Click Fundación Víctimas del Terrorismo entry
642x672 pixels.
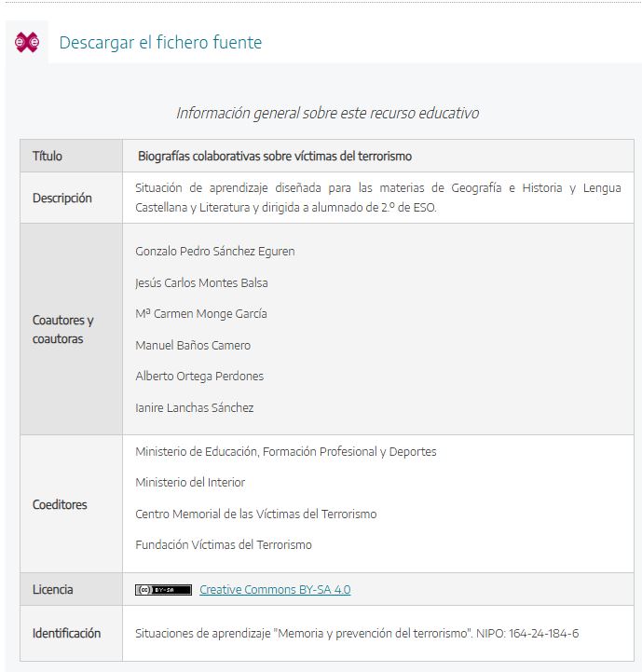(x=224, y=544)
